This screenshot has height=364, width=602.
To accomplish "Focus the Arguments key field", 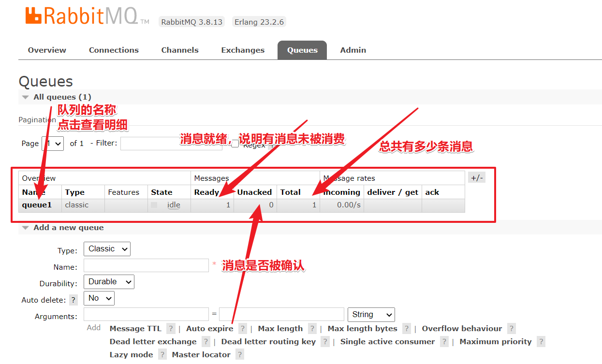I will (x=146, y=314).
